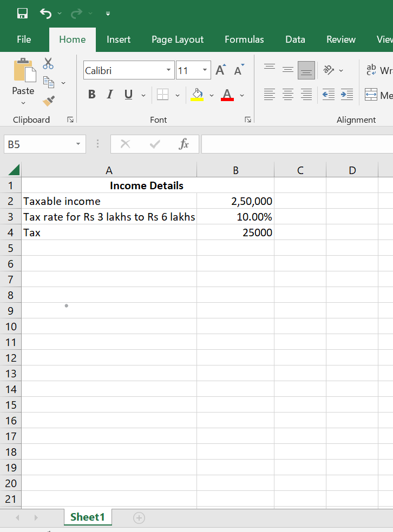Click Decrease Indent icon
The width and height of the screenshot is (393, 532).
click(x=329, y=94)
